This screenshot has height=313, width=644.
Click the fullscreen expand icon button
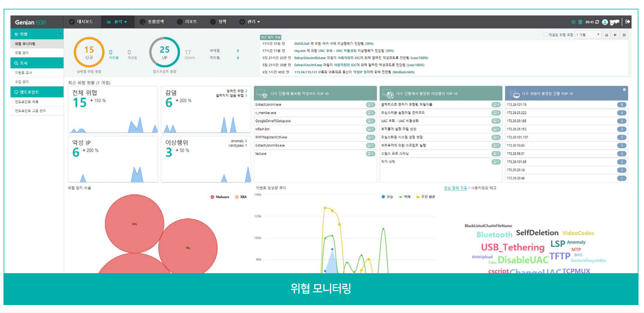pos(624,35)
